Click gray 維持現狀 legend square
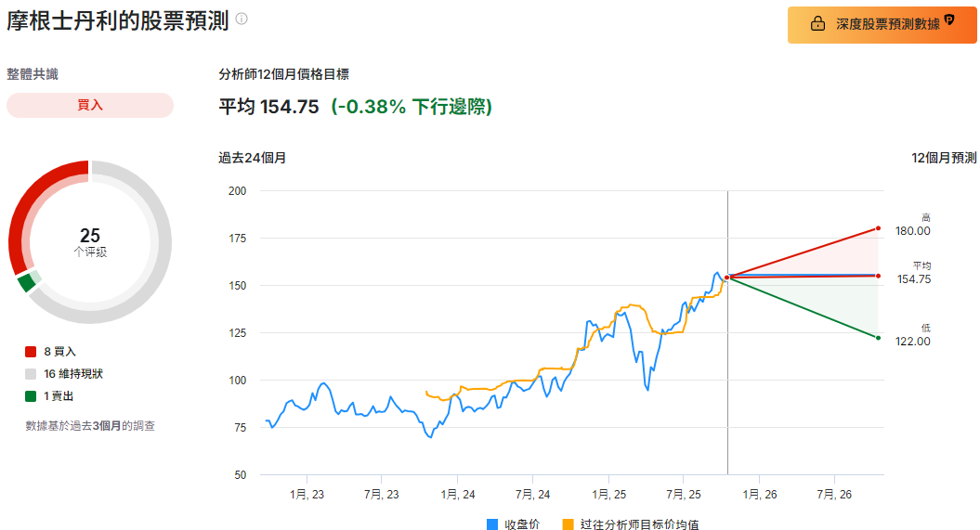 click(x=31, y=374)
